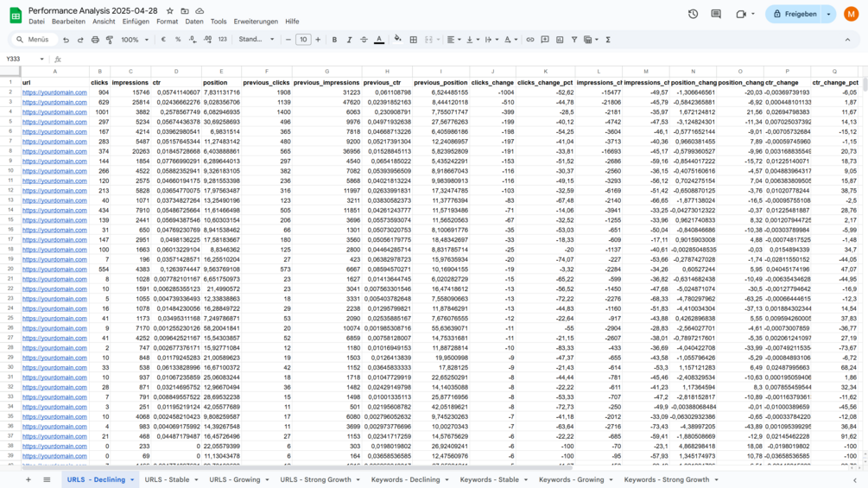
Task: Open the Daten menu
Action: (x=194, y=22)
